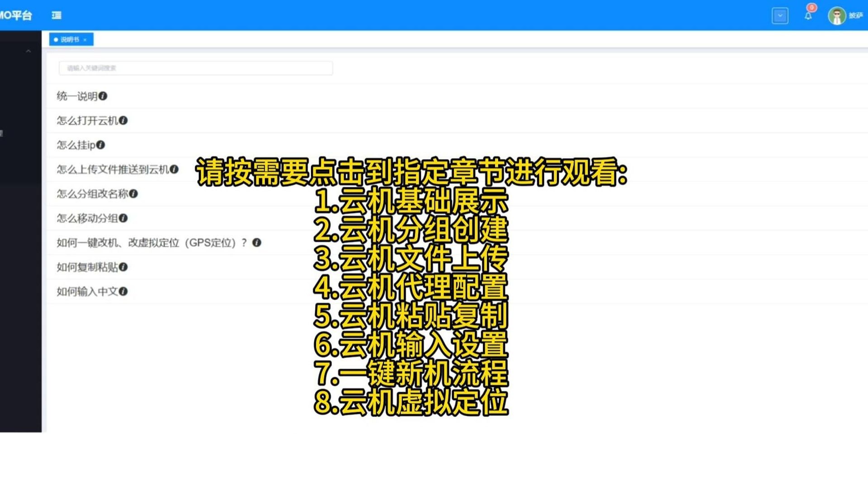The image size is (868, 488).
Task: Click info icon beside 怎么上传文件推送到云机
Action: click(x=174, y=169)
